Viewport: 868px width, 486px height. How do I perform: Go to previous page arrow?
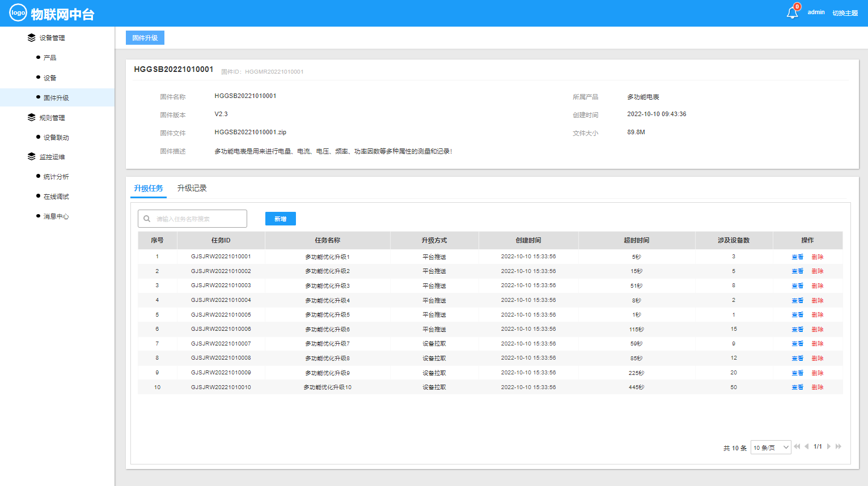806,447
